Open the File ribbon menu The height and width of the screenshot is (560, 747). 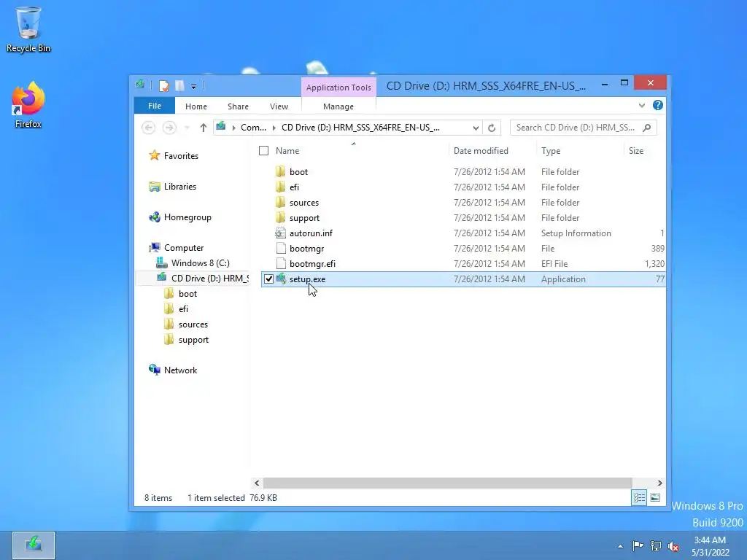point(155,106)
